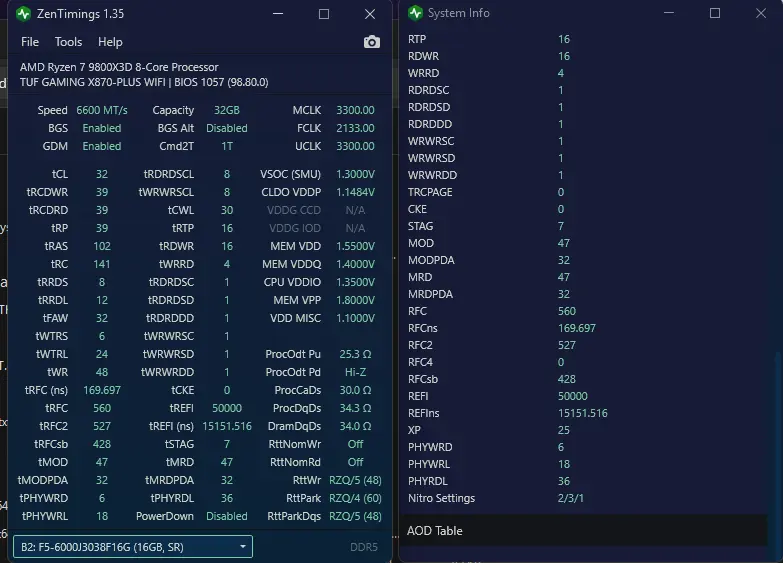Select the tRAS value 102
The height and width of the screenshot is (563, 783).
102,246
